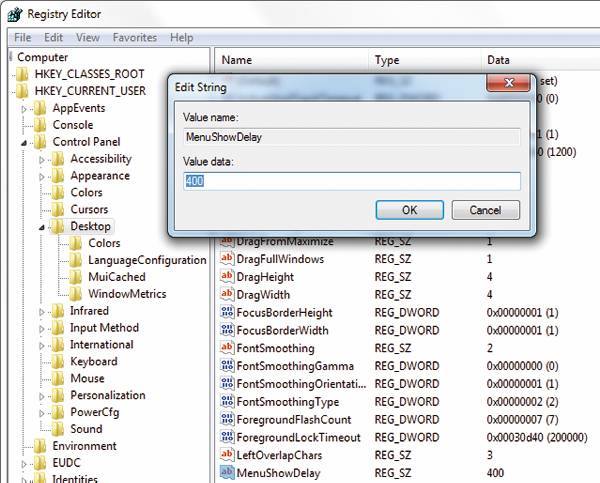Cancel the Edit String dialog
Viewport: 600px width, 483px height.
485,210
